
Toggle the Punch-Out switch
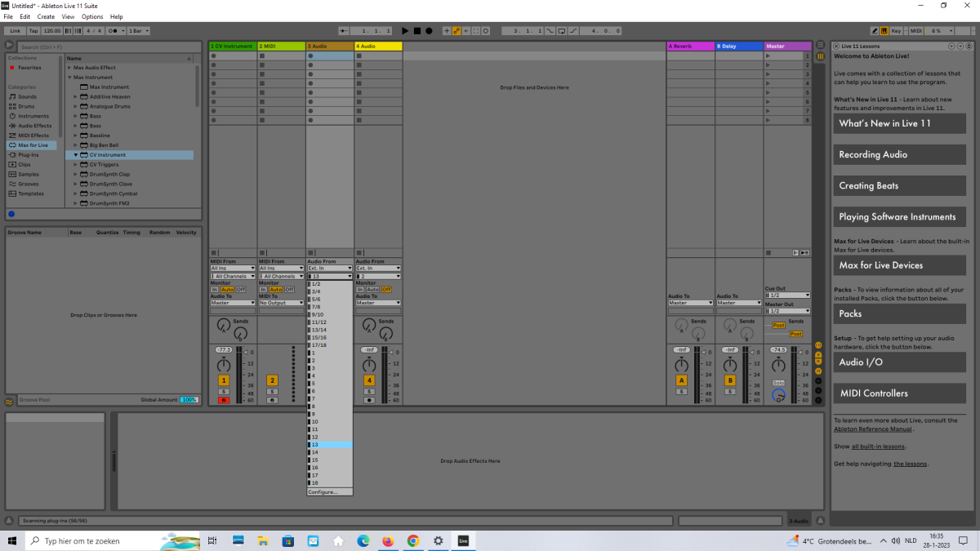pos(572,30)
